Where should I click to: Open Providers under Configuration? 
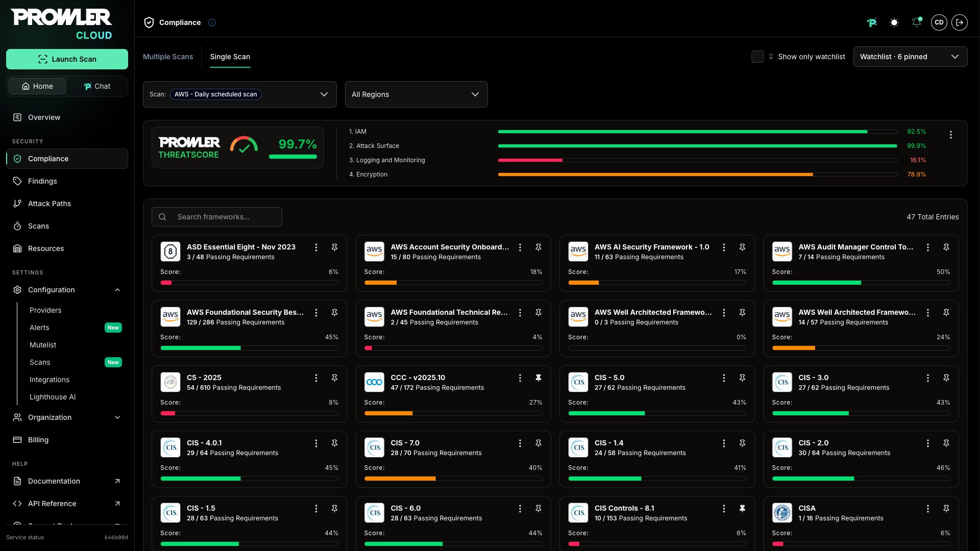[45, 310]
